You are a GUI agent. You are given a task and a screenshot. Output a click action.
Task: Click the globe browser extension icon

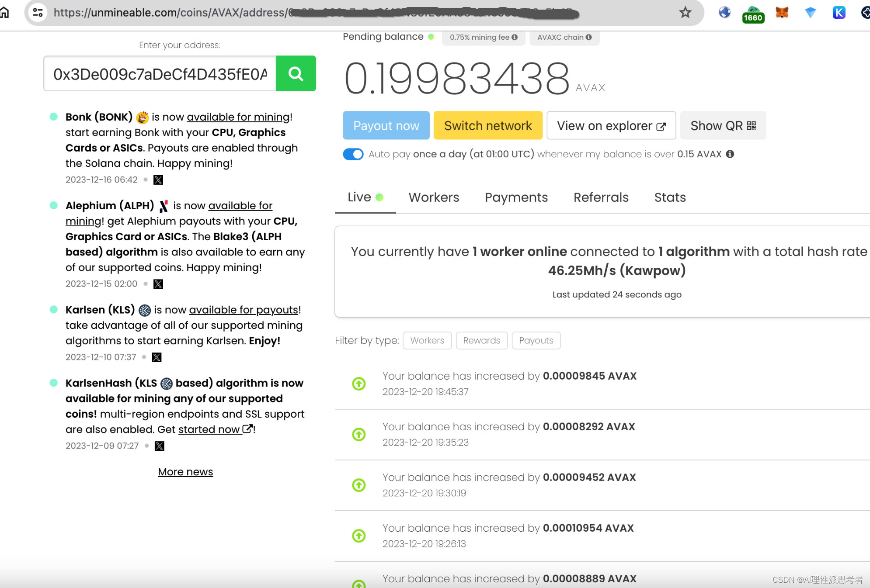pyautogui.click(x=724, y=12)
